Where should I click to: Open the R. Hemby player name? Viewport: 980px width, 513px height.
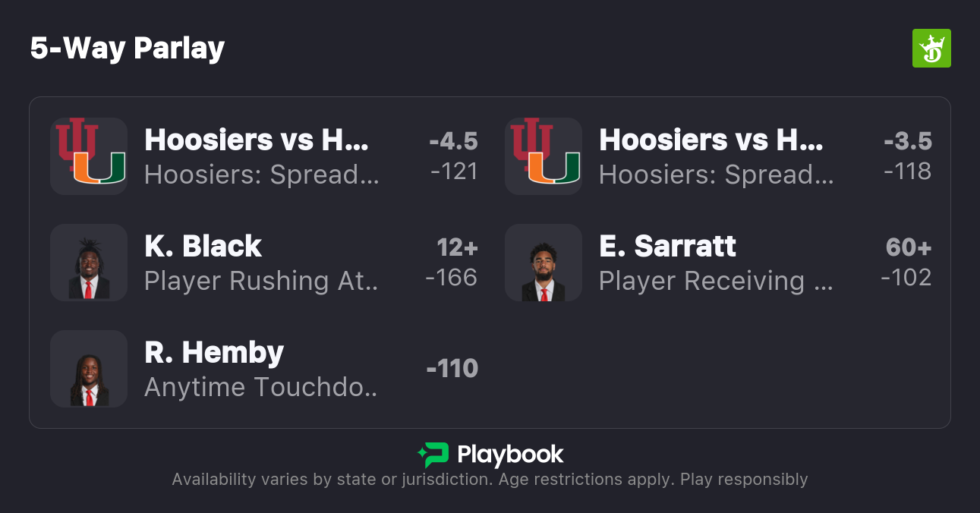tap(214, 352)
